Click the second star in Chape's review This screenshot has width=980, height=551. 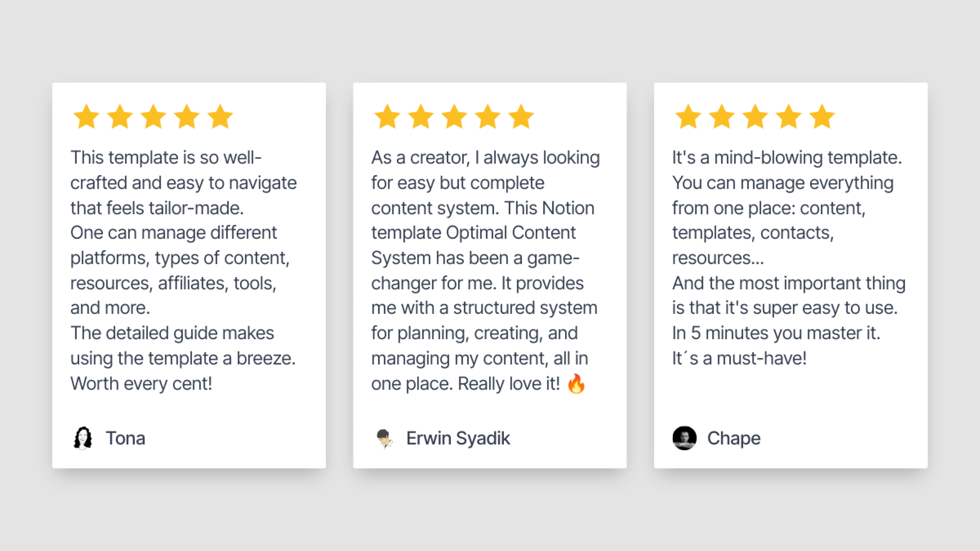click(x=722, y=117)
